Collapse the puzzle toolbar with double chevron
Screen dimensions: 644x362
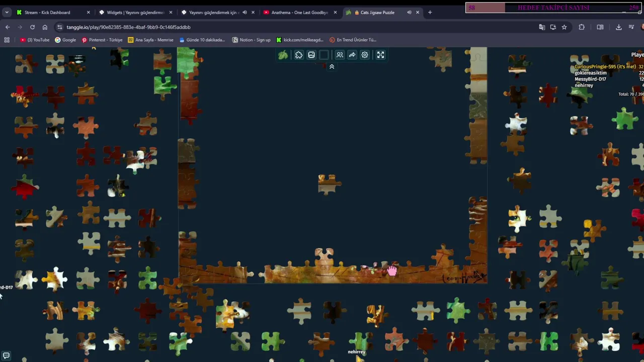332,66
